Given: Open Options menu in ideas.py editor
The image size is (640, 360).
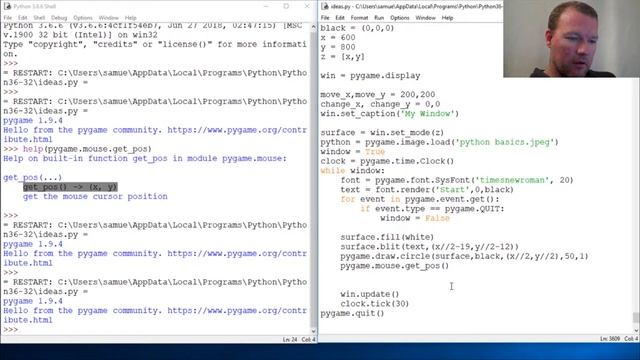Looking at the screenshot, I should pyautogui.click(x=400, y=18).
